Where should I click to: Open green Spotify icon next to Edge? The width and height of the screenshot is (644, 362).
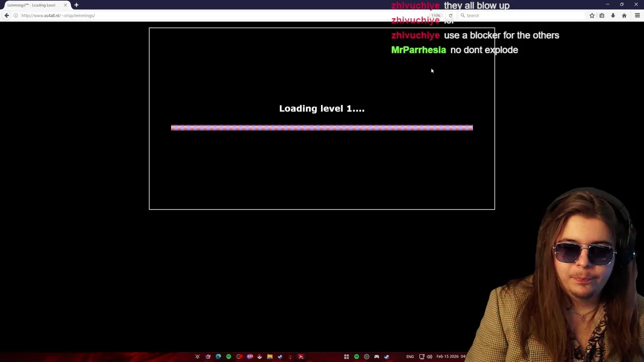[x=228, y=356]
